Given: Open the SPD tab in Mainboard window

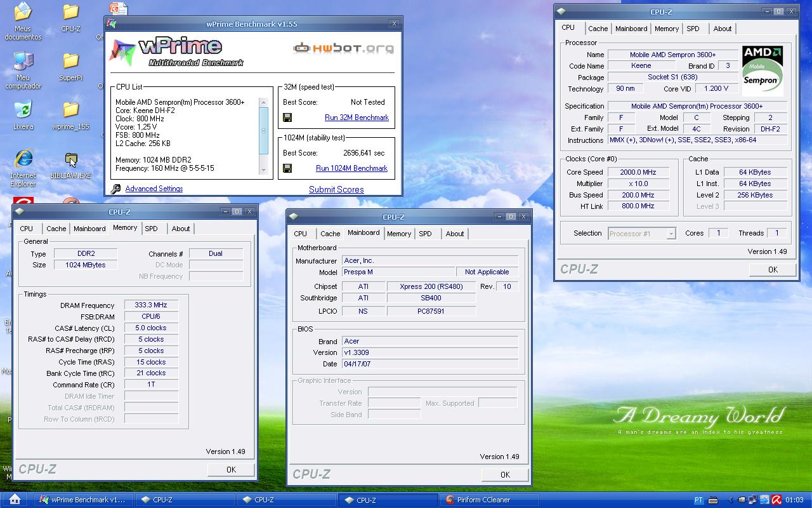Looking at the screenshot, I should pyautogui.click(x=425, y=234).
